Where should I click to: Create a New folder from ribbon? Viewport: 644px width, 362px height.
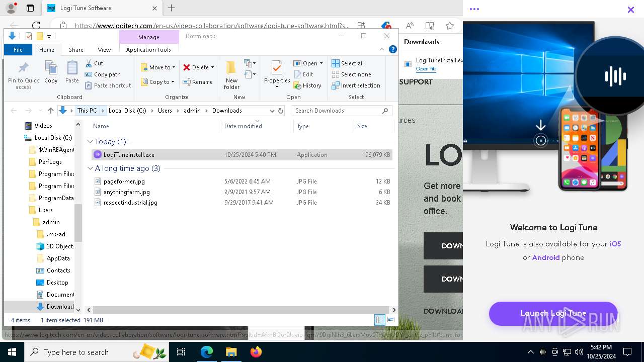click(231, 75)
